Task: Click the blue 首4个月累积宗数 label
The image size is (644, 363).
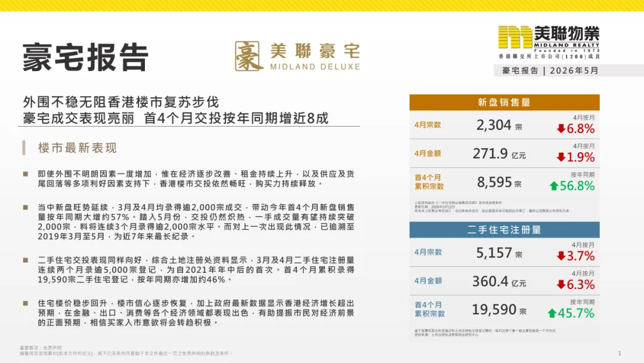Action: point(429,309)
